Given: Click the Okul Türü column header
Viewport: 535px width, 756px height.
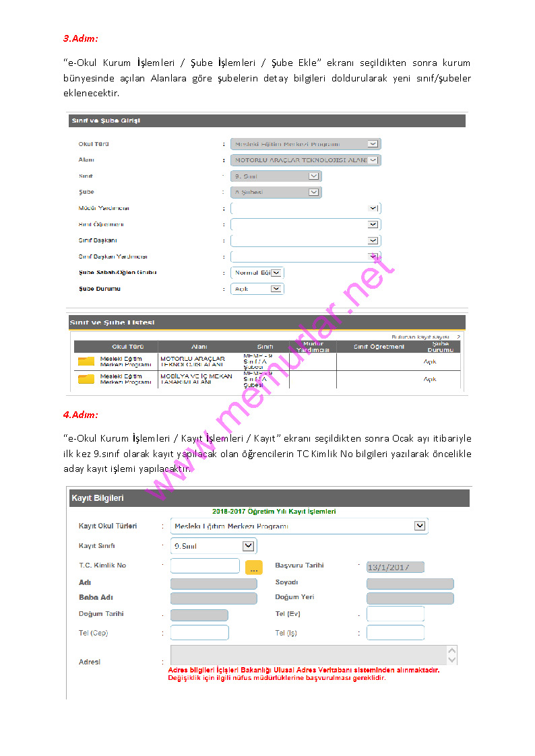Looking at the screenshot, I should (128, 347).
